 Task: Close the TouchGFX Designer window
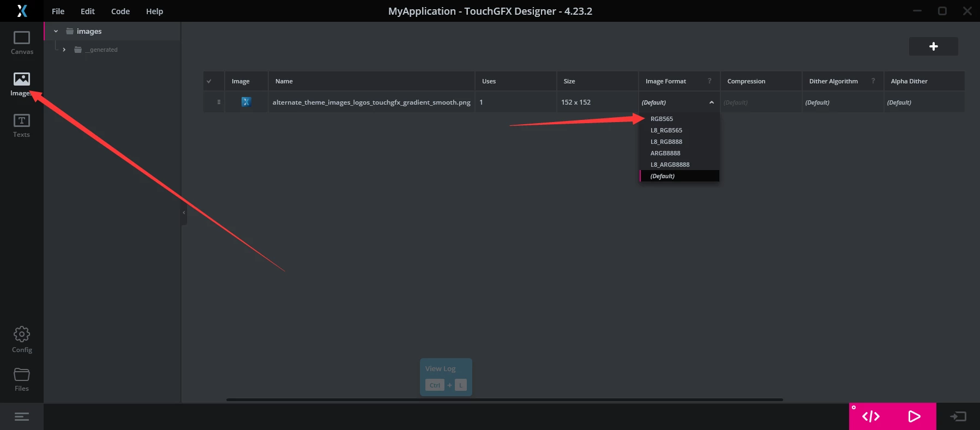tap(967, 11)
